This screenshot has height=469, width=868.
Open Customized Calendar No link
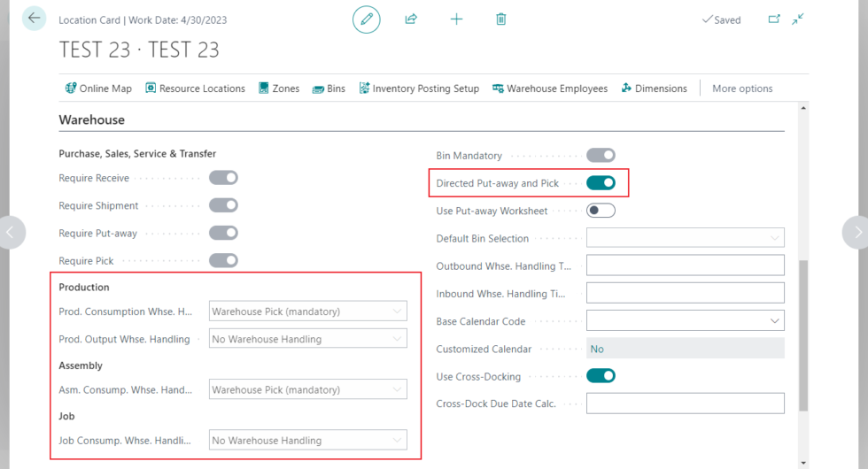[597, 349]
